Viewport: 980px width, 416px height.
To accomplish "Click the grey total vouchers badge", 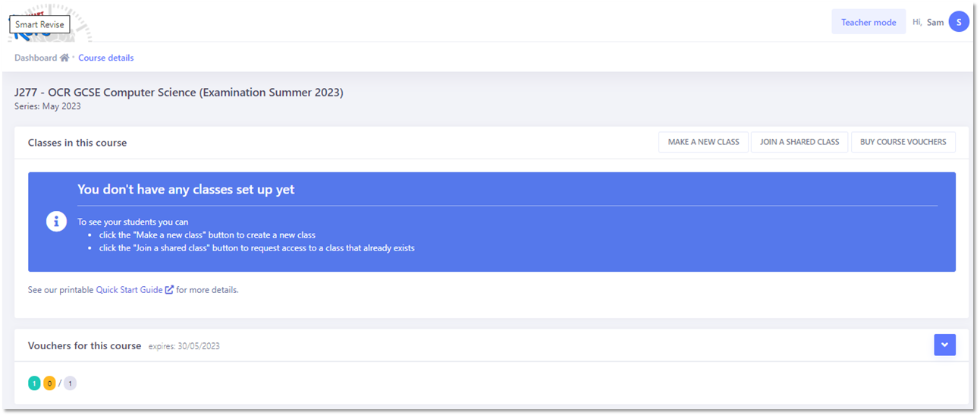I will click(x=70, y=383).
